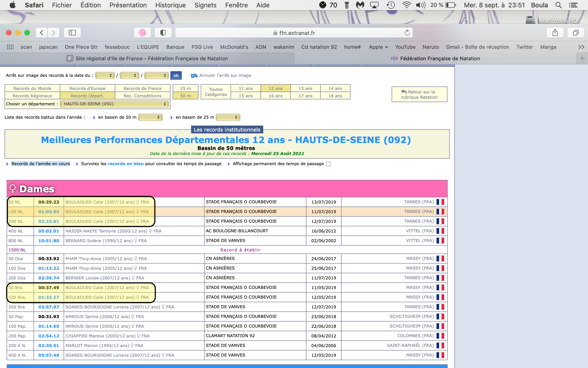Open Spotlight search in menu bar
Screen dimensions: 588x368
tap(559, 5)
